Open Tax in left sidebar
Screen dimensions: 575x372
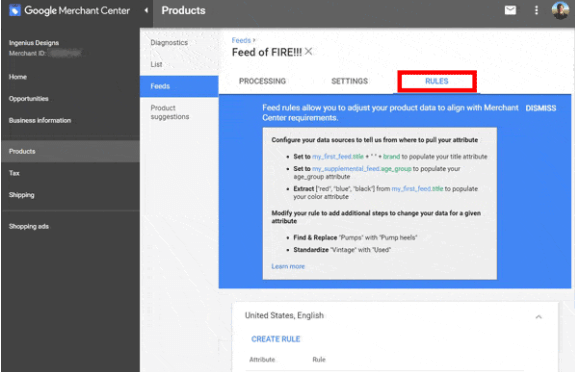point(14,173)
